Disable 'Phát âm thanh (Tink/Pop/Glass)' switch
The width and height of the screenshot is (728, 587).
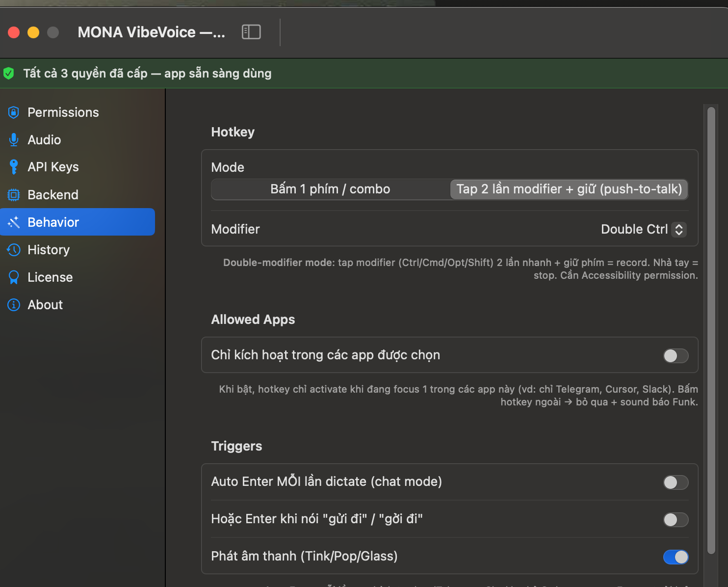point(676,557)
